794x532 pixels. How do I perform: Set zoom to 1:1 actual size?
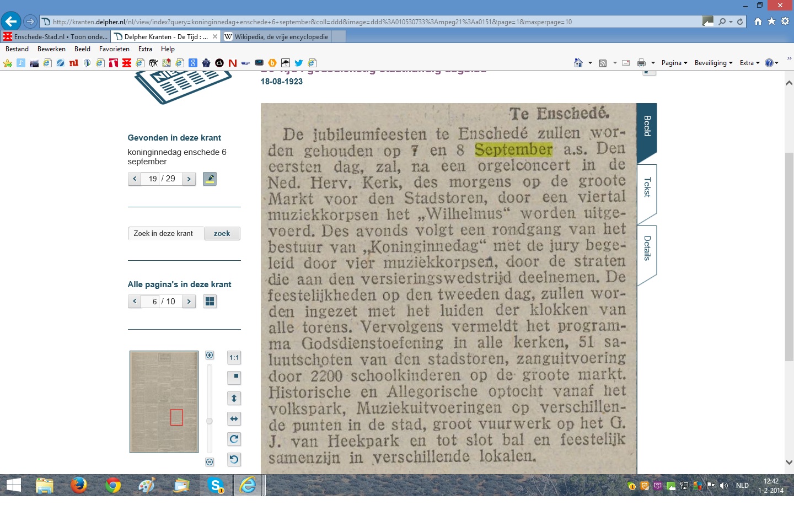(234, 357)
